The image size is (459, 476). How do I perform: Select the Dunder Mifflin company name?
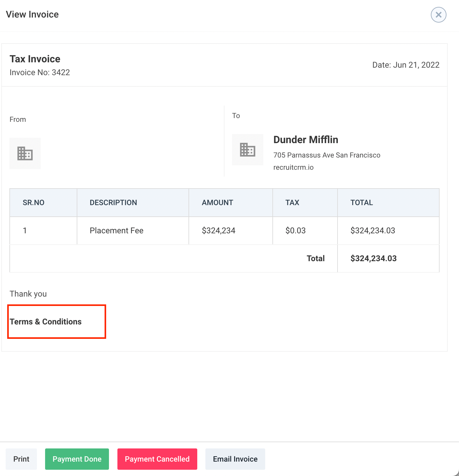coord(306,140)
